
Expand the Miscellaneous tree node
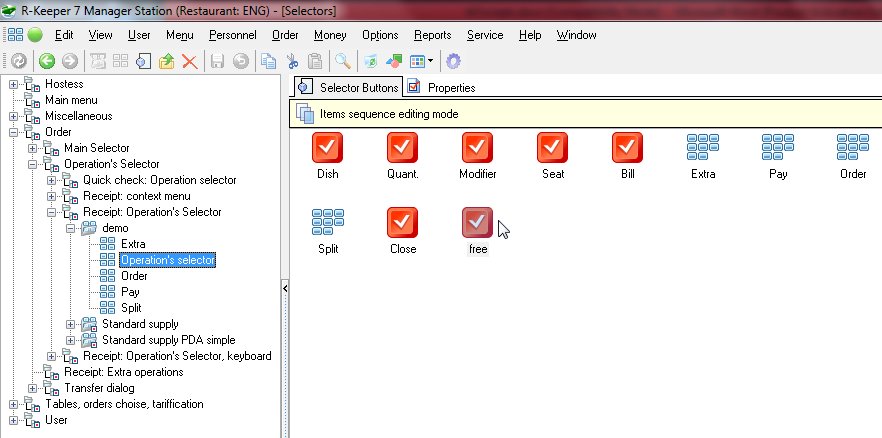click(x=14, y=116)
